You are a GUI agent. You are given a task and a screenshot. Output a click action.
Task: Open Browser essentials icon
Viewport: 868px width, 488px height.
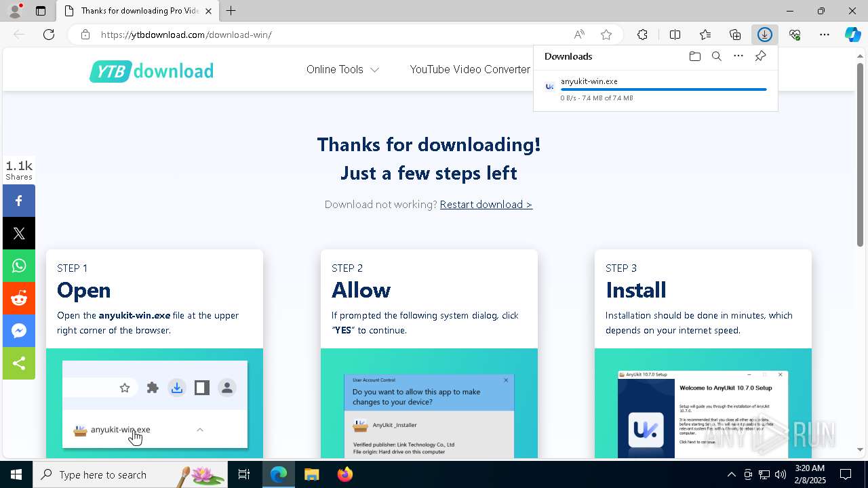point(795,35)
